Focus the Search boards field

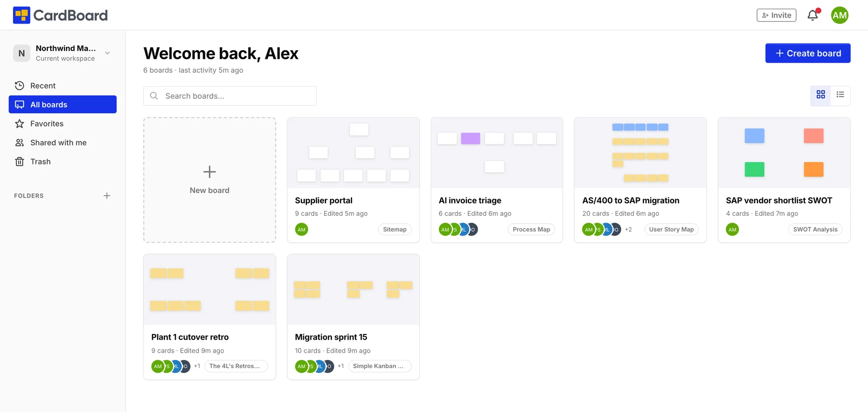230,96
